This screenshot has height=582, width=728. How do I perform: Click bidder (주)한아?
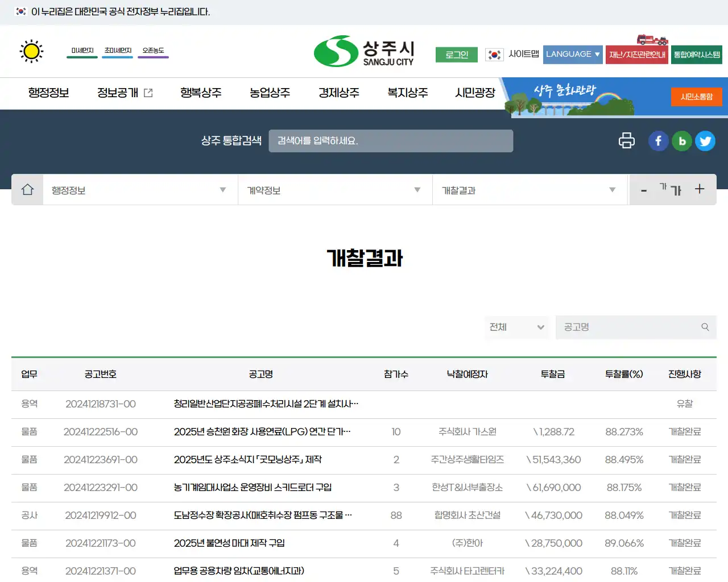coord(468,543)
